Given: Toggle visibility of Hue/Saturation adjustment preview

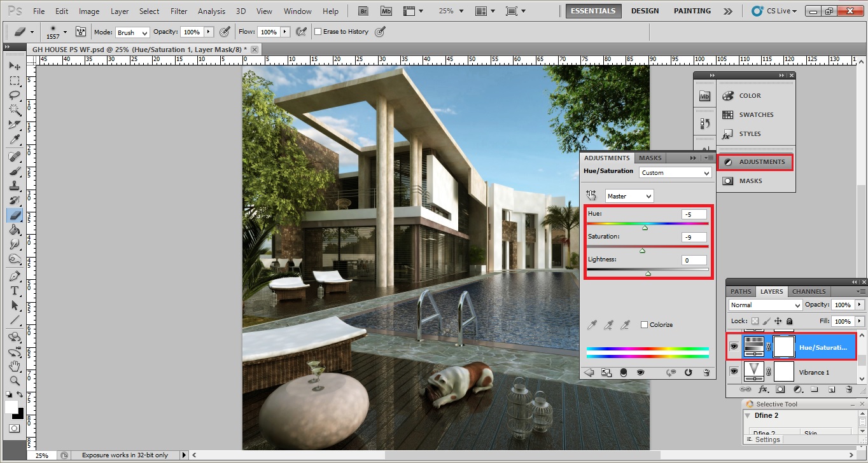Looking at the screenshot, I should point(641,372).
